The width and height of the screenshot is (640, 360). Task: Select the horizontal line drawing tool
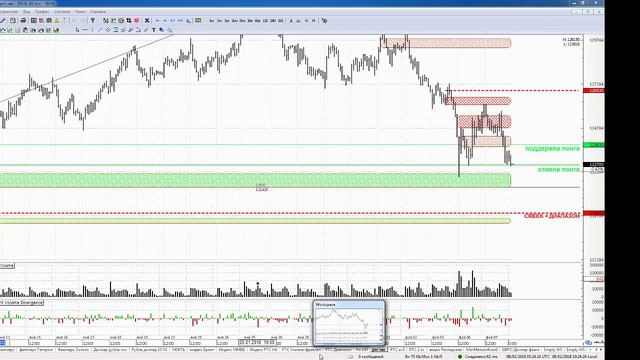(x=85, y=30)
